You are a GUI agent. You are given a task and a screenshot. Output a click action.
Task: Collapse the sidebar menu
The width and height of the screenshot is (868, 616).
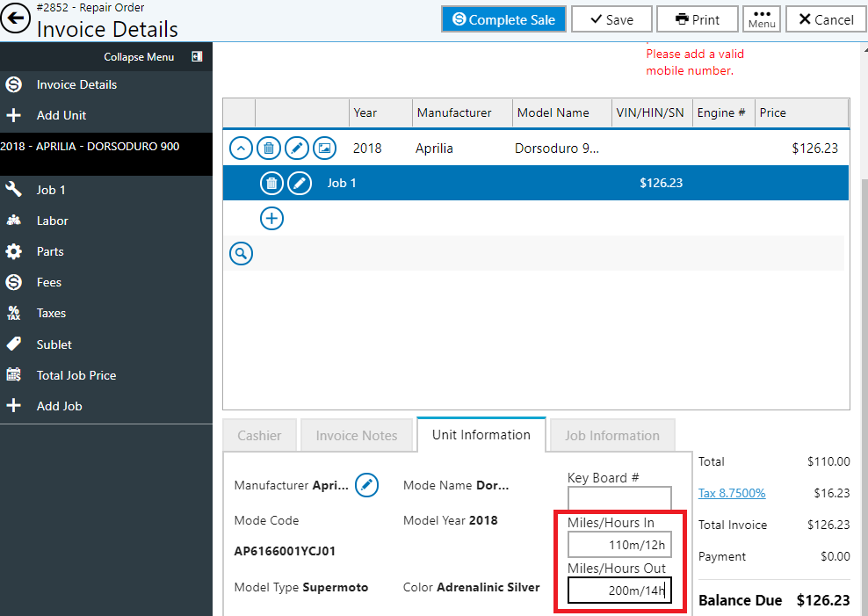153,56
